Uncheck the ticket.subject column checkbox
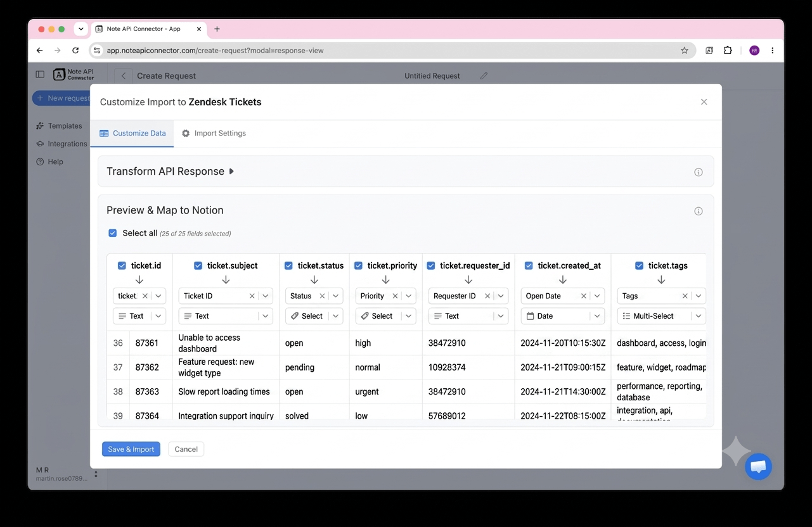The height and width of the screenshot is (527, 812). (198, 265)
